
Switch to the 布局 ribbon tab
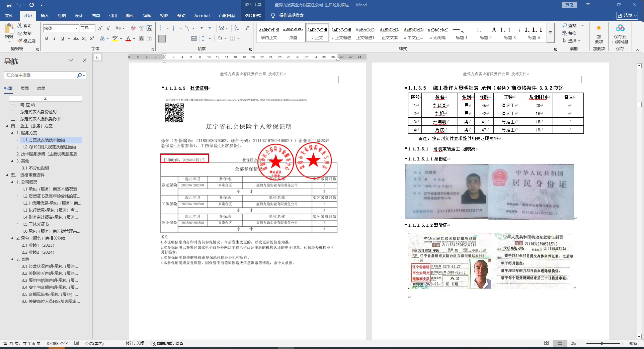click(x=96, y=16)
